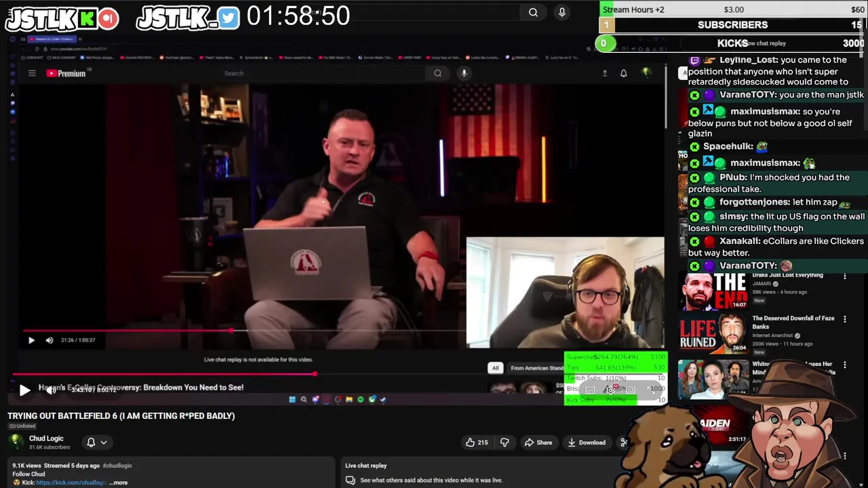Image resolution: width=868 pixels, height=488 pixels.
Task: Toggle the Chud Logic notification bell
Action: (x=91, y=442)
